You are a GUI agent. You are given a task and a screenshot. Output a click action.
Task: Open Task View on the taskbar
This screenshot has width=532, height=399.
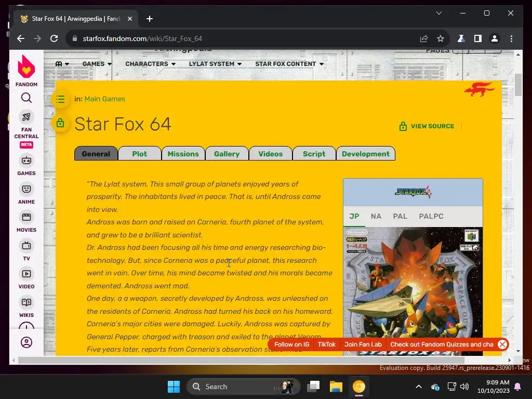[313, 387]
